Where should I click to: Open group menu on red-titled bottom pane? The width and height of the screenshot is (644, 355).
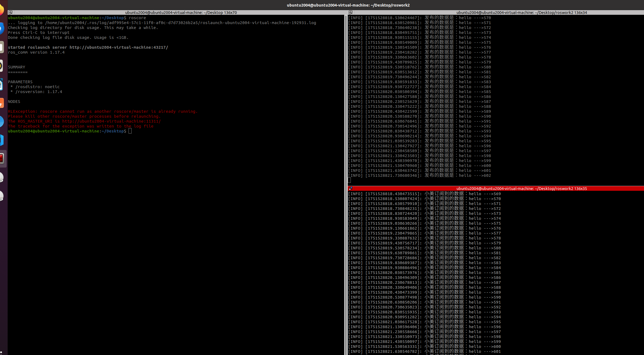click(x=351, y=188)
